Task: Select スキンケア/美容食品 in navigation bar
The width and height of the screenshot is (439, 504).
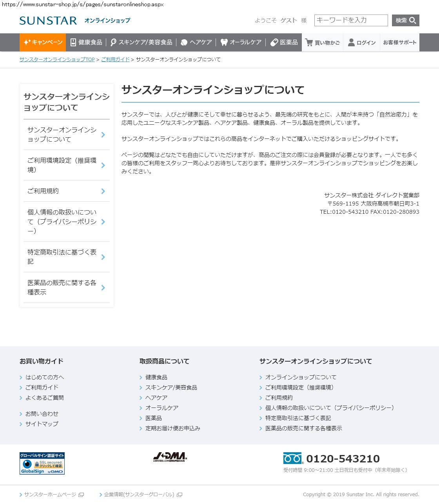Action: click(141, 42)
